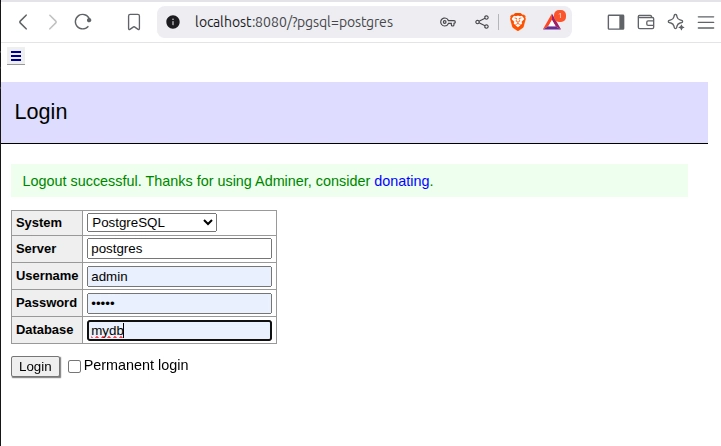Focus the Password field
Image resolution: width=721 pixels, height=446 pixels.
[x=179, y=303]
